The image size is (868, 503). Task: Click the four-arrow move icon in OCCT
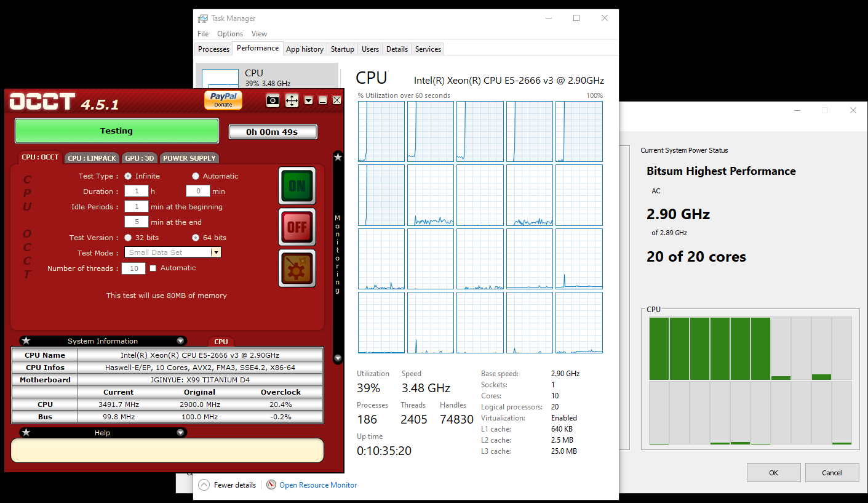(292, 100)
